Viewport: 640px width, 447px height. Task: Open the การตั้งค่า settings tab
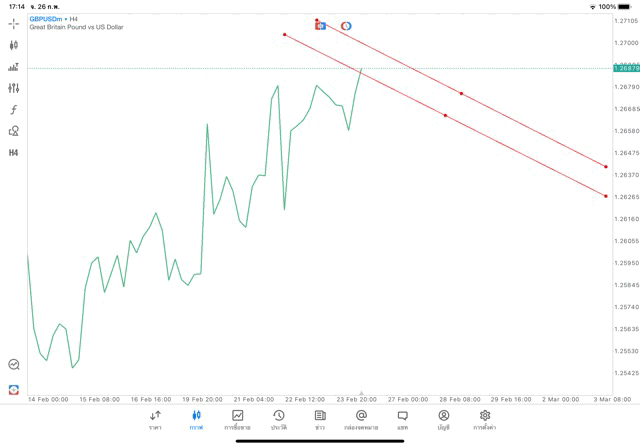tap(485, 419)
